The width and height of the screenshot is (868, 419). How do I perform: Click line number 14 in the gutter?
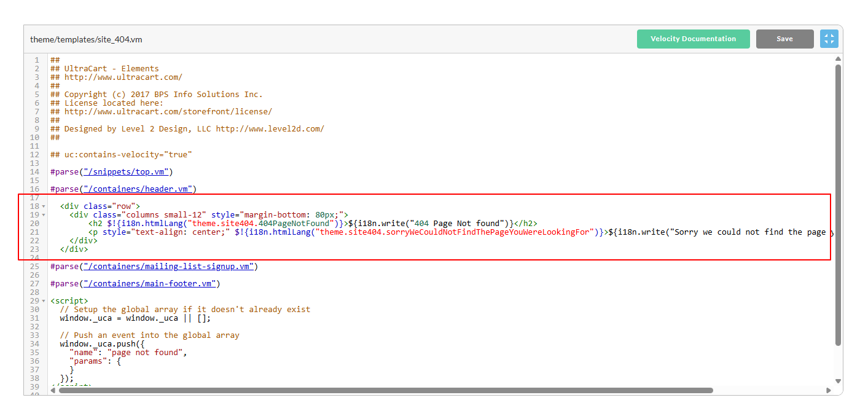tap(35, 172)
